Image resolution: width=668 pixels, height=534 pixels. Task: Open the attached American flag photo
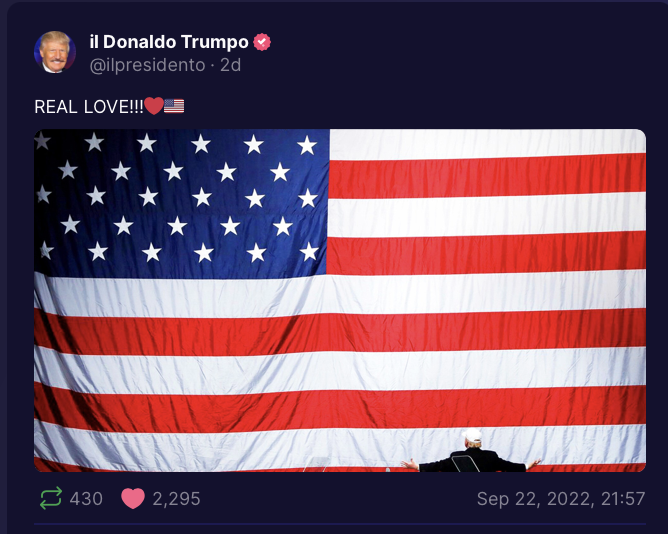340,300
